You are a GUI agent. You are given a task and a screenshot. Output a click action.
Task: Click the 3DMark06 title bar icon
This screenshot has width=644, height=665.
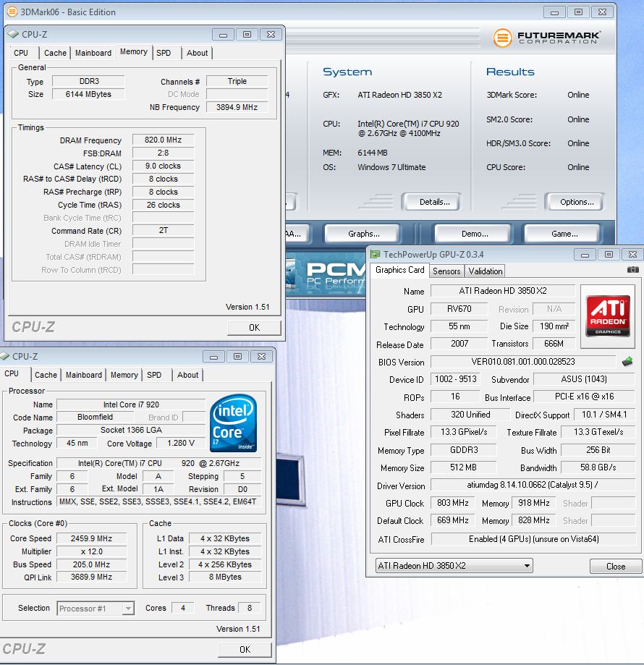(x=13, y=12)
